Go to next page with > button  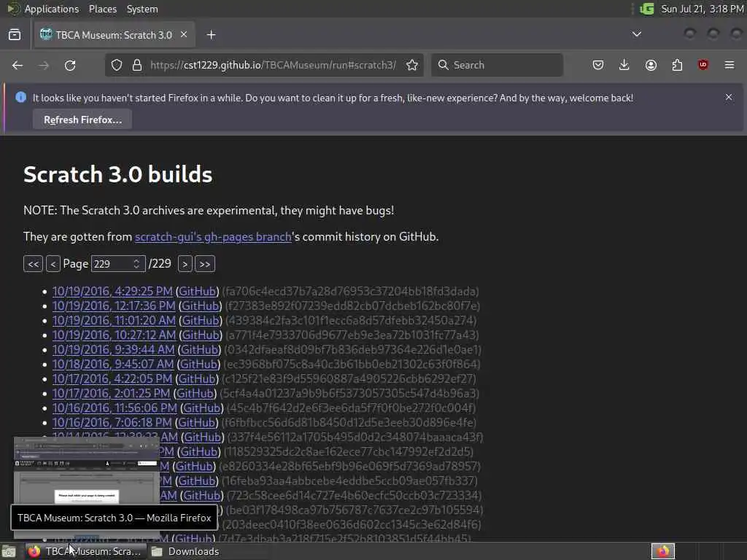coord(185,264)
